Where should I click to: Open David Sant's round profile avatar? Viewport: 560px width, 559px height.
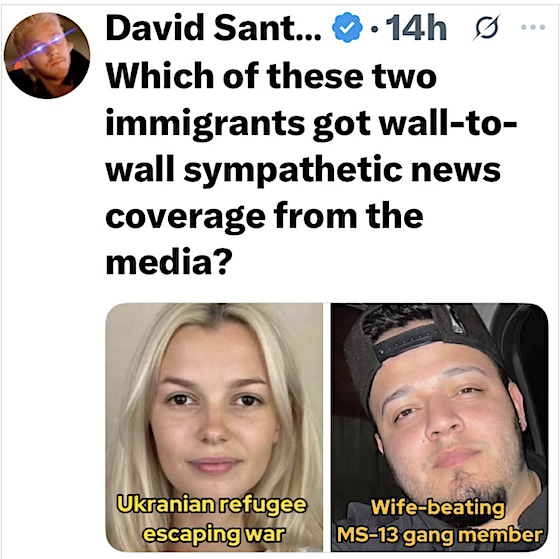pyautogui.click(x=47, y=55)
